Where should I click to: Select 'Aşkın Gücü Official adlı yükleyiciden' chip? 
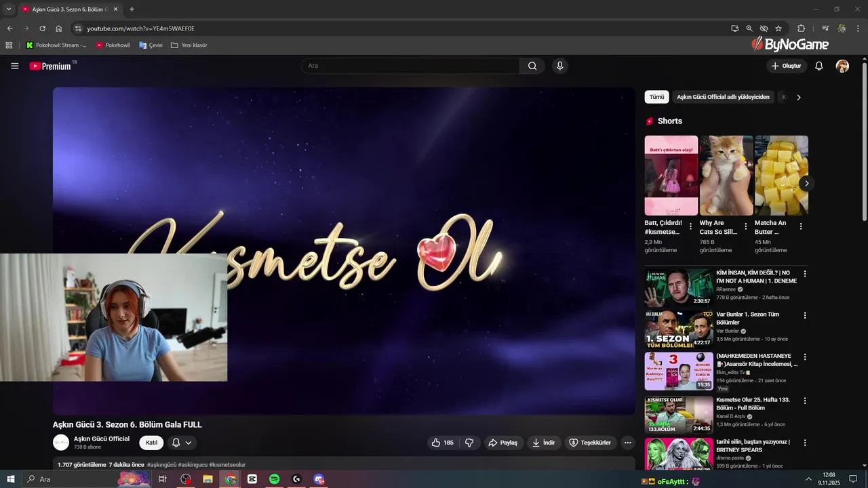pyautogui.click(x=723, y=97)
